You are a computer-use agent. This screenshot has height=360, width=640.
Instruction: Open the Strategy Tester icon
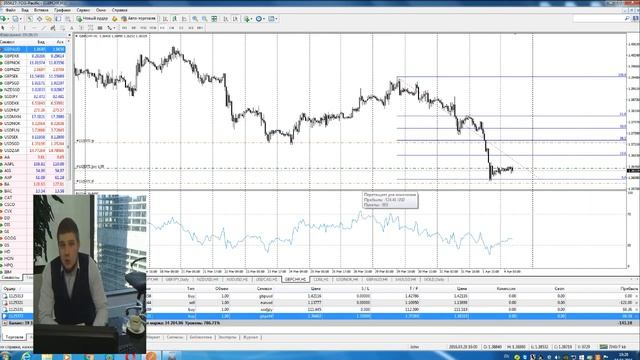point(68,19)
